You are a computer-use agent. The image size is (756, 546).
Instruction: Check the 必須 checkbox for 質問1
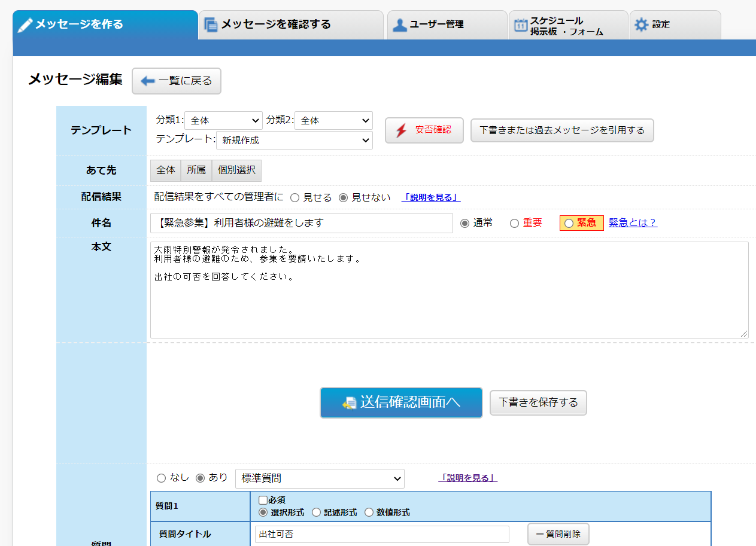click(x=263, y=500)
